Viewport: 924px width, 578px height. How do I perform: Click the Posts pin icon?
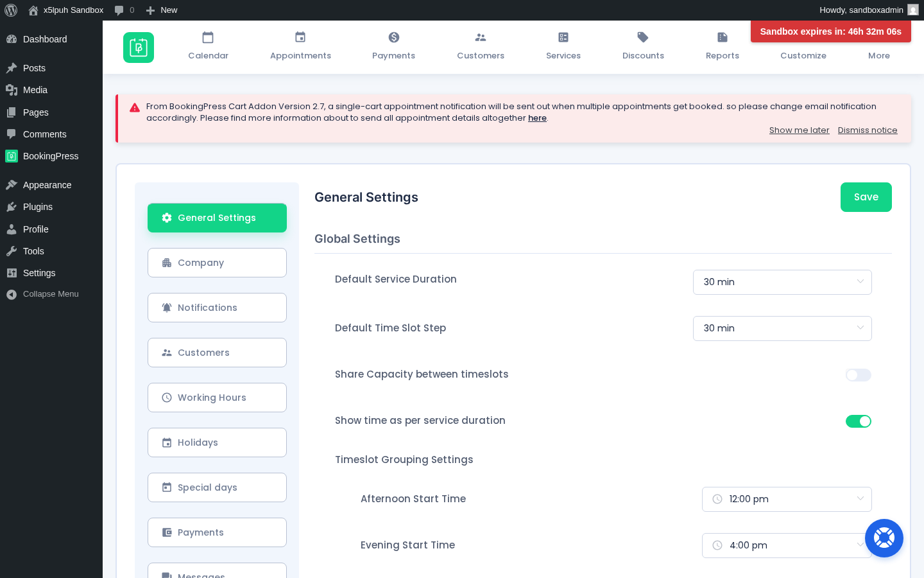pos(12,68)
